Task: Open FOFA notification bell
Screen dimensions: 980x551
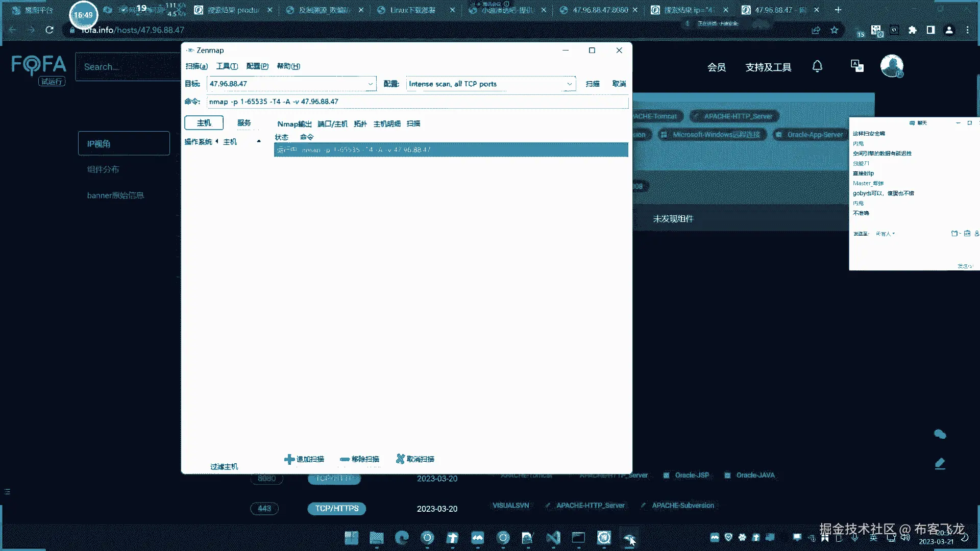Action: click(817, 66)
